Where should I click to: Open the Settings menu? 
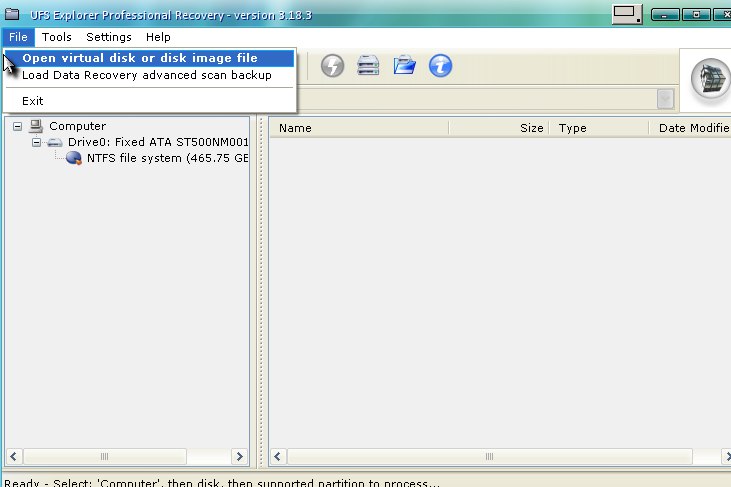point(109,37)
